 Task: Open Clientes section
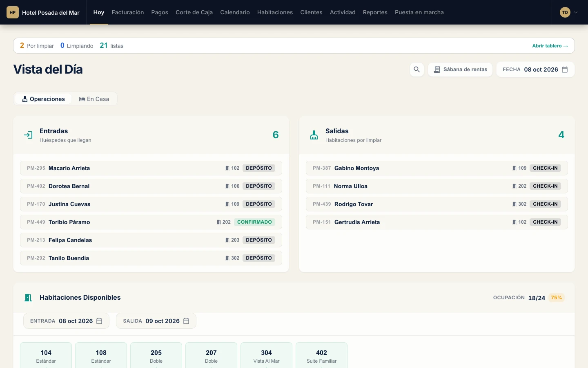coord(311,12)
